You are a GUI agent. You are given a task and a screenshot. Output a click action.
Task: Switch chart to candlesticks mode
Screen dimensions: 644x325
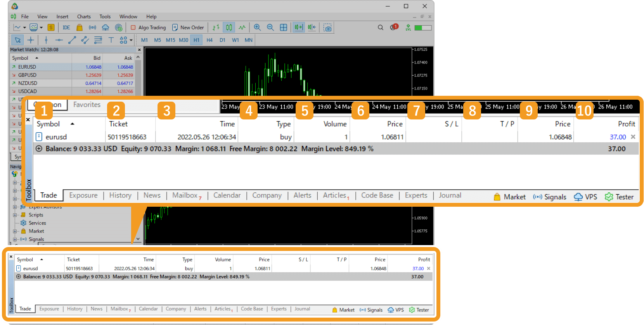[229, 28]
